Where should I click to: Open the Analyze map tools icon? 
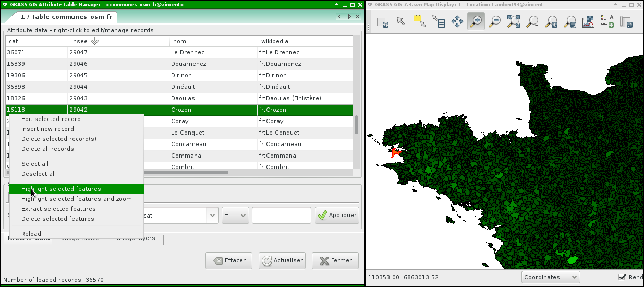589,21
